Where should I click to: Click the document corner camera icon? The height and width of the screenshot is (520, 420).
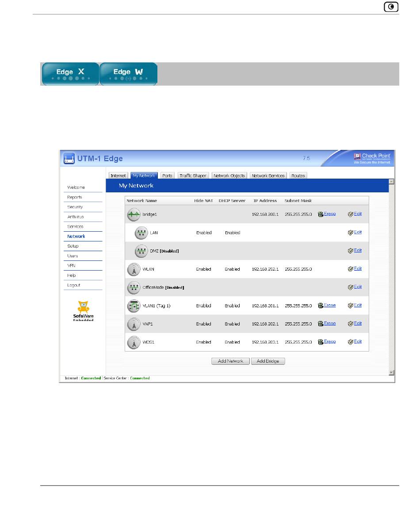391,7
